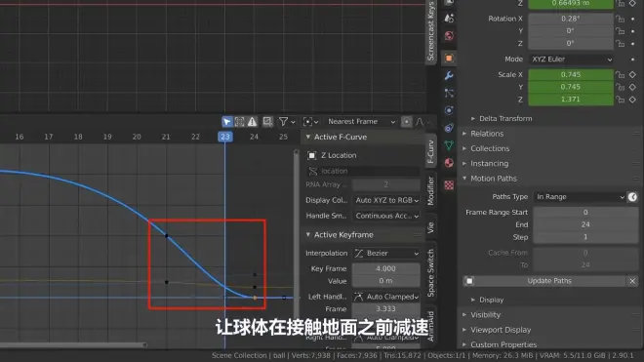
Task: Clear motion paths with X button
Action: [632, 281]
